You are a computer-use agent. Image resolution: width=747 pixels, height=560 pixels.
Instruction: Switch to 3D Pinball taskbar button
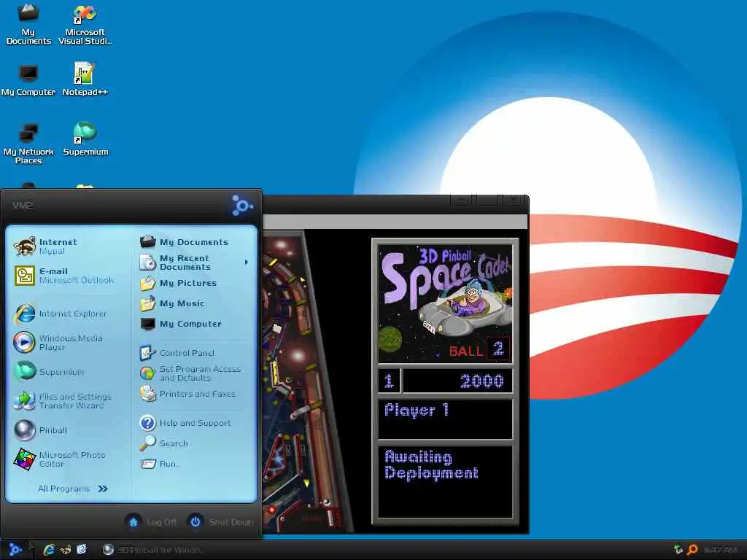pyautogui.click(x=152, y=550)
